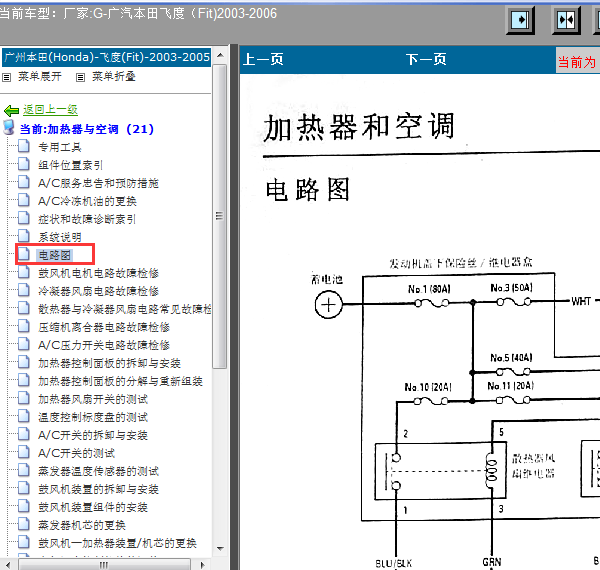
Task: Open 加热器控制面板的分解与重新组装 entry
Action: (121, 381)
